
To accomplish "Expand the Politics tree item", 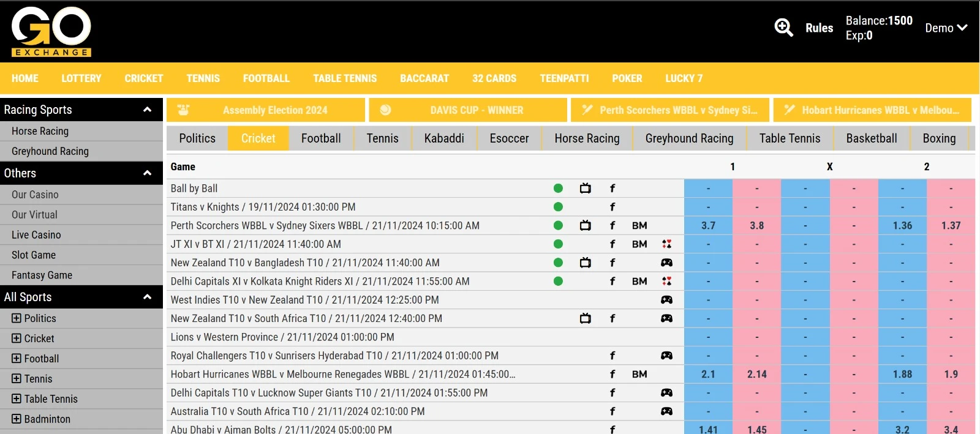I will (17, 318).
